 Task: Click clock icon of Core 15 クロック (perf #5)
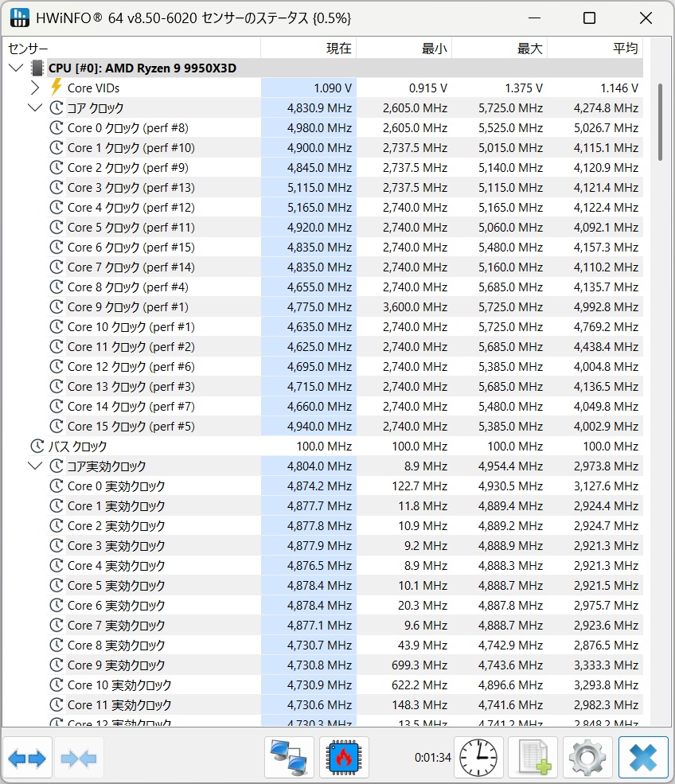point(57,426)
